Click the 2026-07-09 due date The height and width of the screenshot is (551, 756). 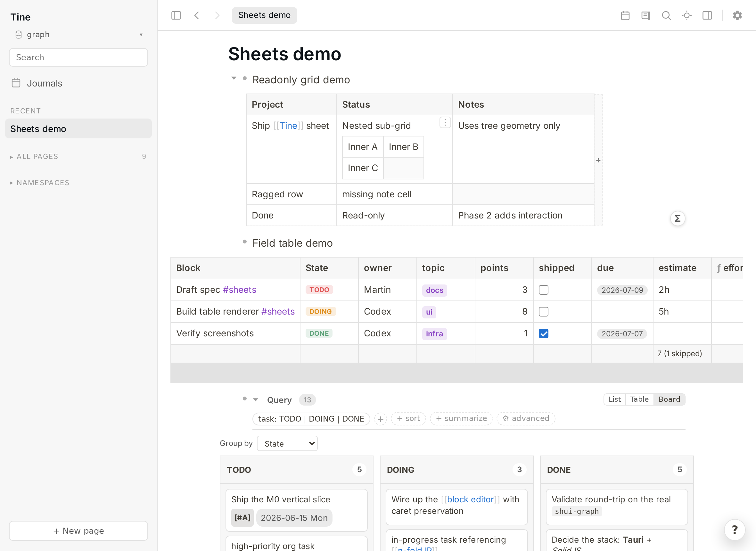point(622,290)
